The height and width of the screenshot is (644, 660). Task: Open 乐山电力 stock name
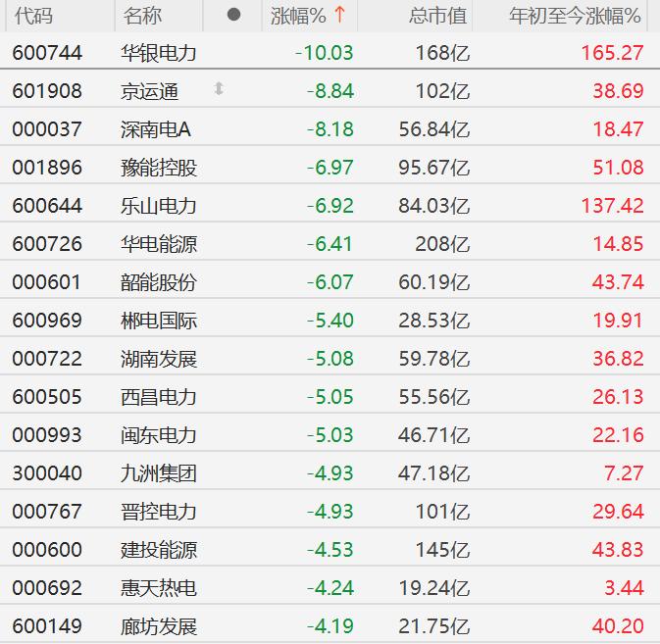coord(158,206)
